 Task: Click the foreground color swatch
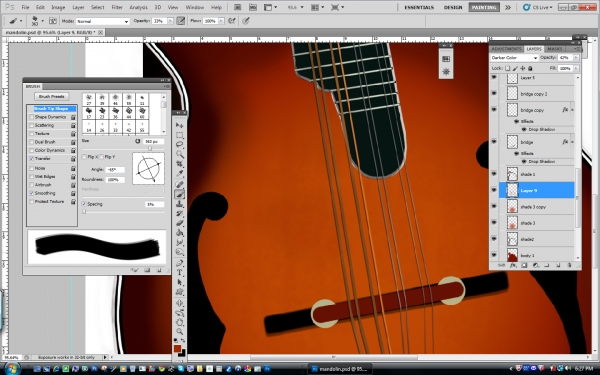[x=177, y=348]
